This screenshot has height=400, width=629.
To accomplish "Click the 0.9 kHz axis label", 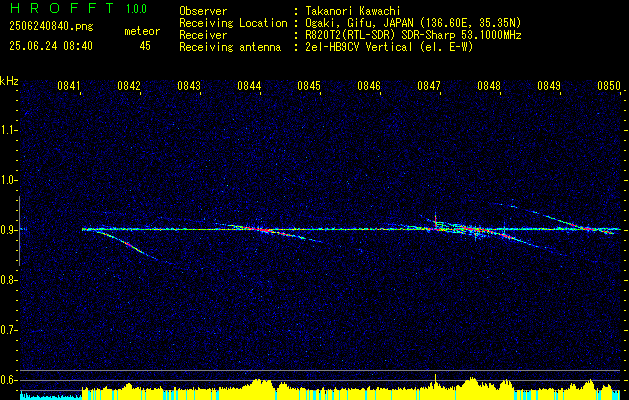I will 8,230.
